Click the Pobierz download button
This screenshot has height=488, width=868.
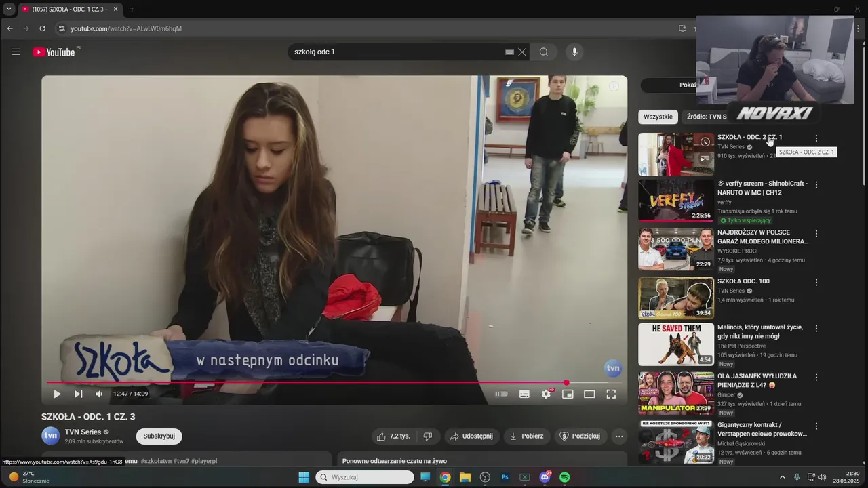[x=527, y=436]
